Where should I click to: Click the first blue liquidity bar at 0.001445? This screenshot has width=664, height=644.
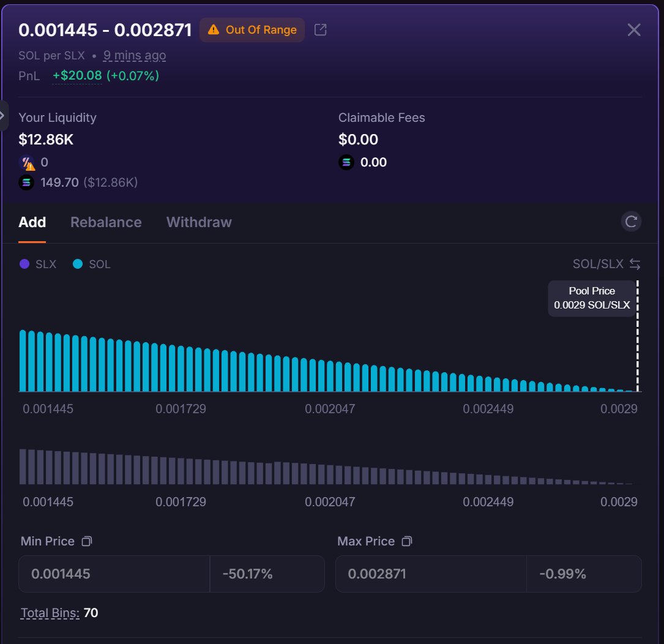tap(23, 361)
